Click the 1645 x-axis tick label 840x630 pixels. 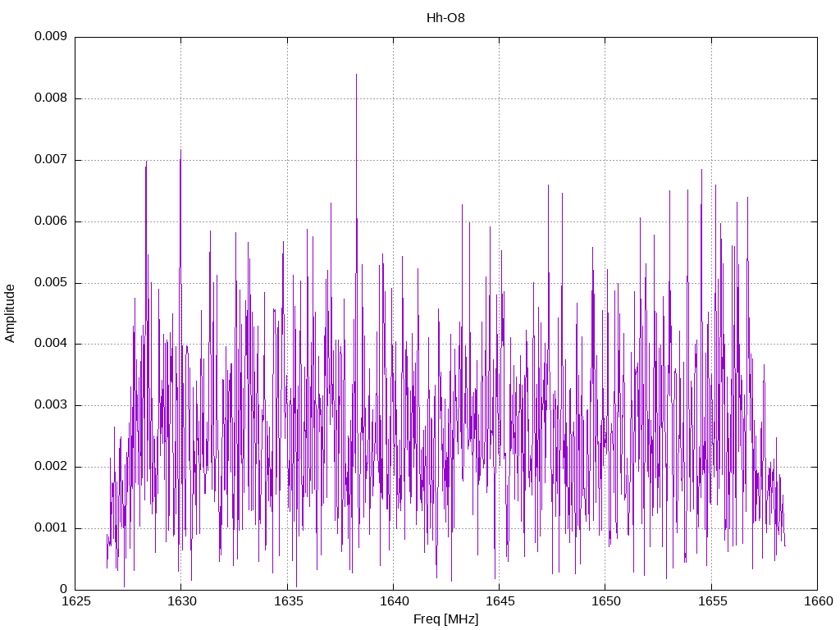(x=500, y=601)
